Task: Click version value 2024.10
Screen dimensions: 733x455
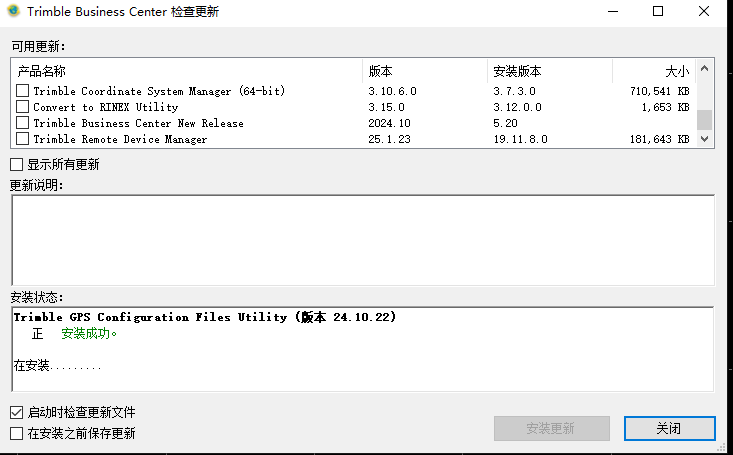Action: pyautogui.click(x=389, y=123)
